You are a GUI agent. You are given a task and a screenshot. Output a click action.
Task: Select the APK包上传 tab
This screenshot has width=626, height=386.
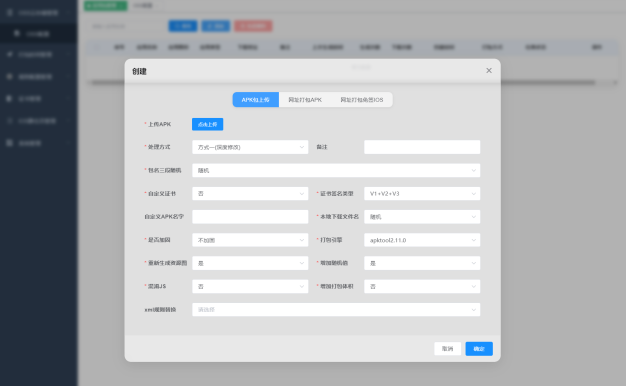[256, 100]
